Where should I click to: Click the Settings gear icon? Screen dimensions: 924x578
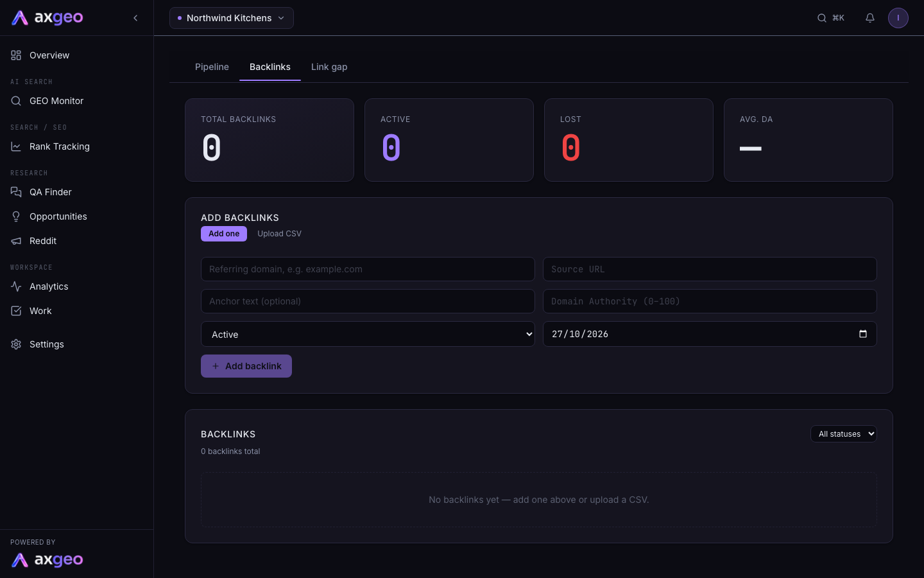click(x=16, y=344)
